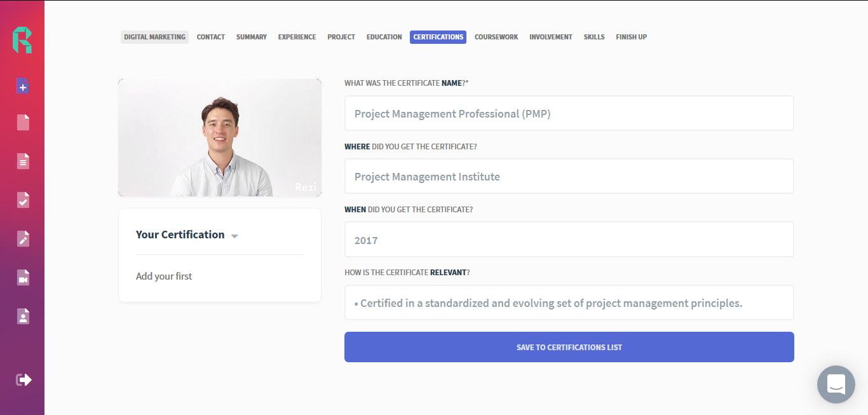Focus the certificate name input field

[x=569, y=113]
